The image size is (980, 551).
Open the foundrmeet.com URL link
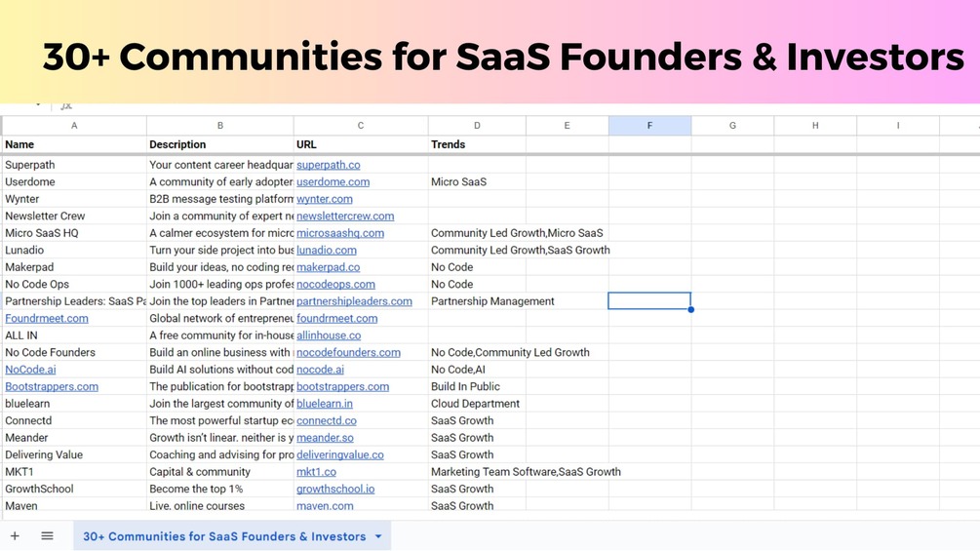pyautogui.click(x=336, y=319)
